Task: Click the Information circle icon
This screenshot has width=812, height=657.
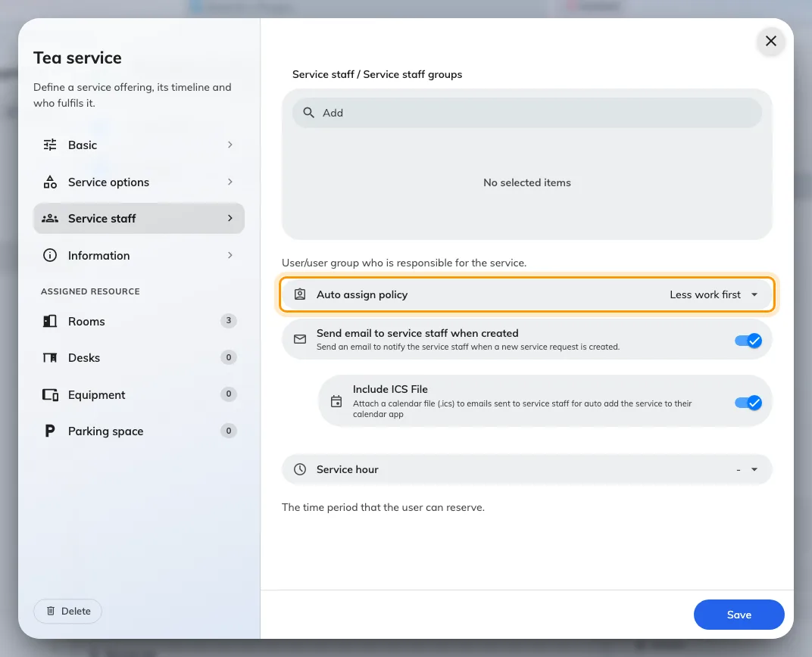Action: click(50, 256)
